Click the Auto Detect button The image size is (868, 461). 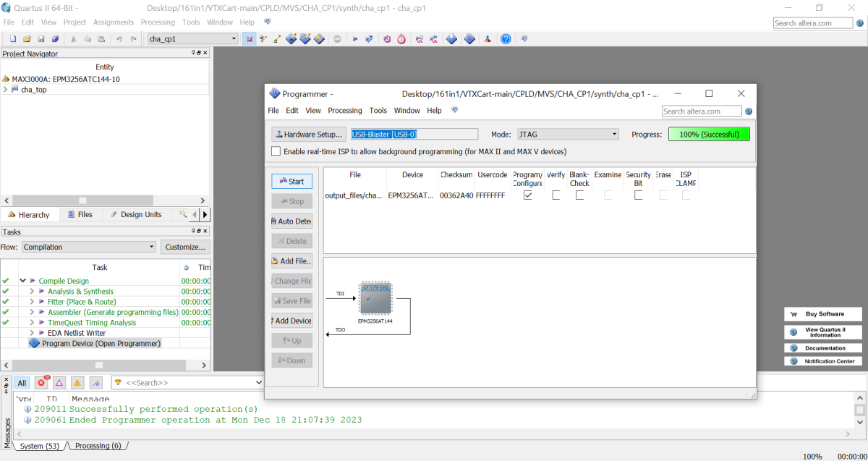click(x=292, y=221)
